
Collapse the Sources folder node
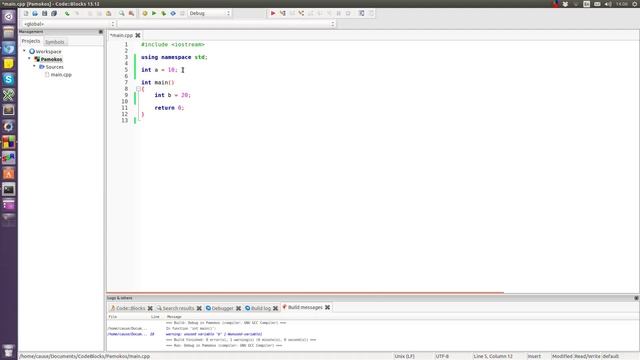(x=34, y=66)
